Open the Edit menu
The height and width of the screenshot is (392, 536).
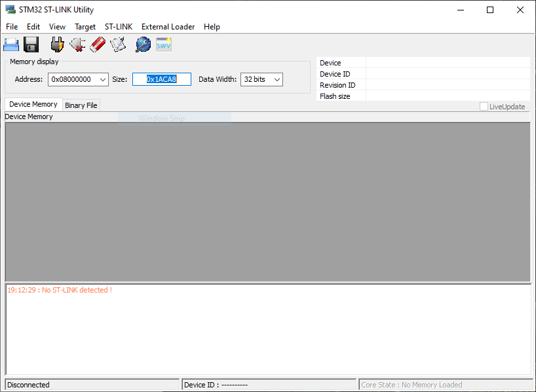33,27
